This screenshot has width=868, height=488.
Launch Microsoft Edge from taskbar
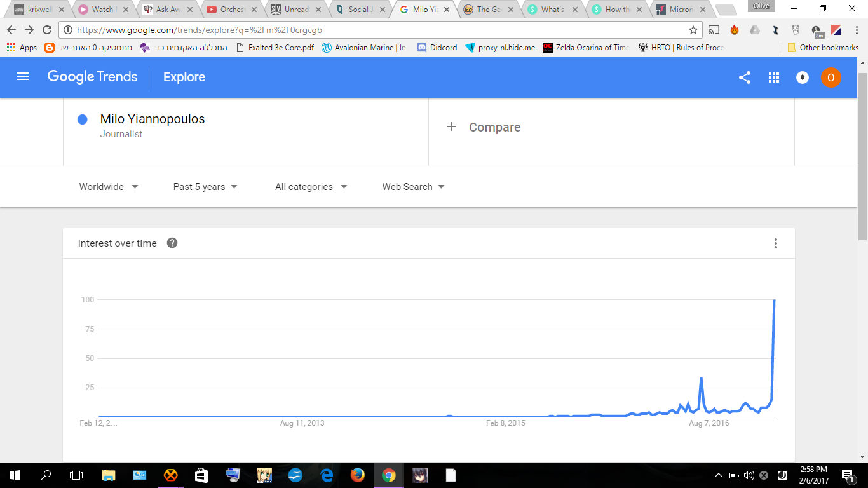point(327,475)
